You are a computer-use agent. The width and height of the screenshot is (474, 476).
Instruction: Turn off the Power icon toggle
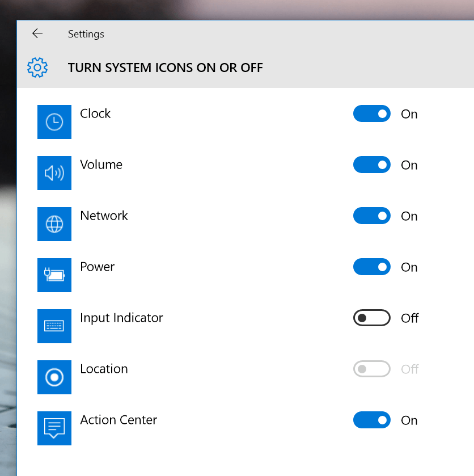372,267
